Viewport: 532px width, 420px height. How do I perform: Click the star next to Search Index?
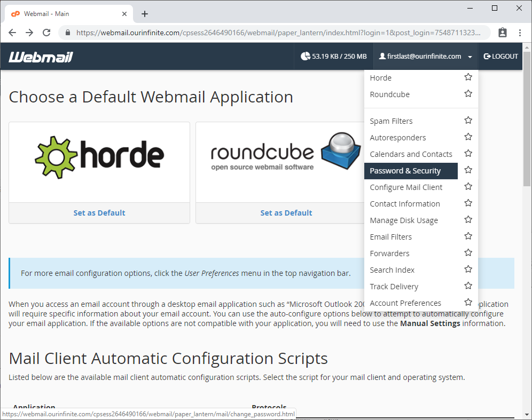click(x=468, y=270)
